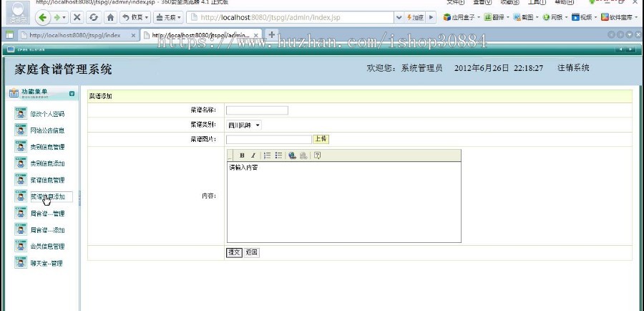Screen dimensions: 644x311
Task: Click 注销系统 to log out
Action: click(x=573, y=68)
